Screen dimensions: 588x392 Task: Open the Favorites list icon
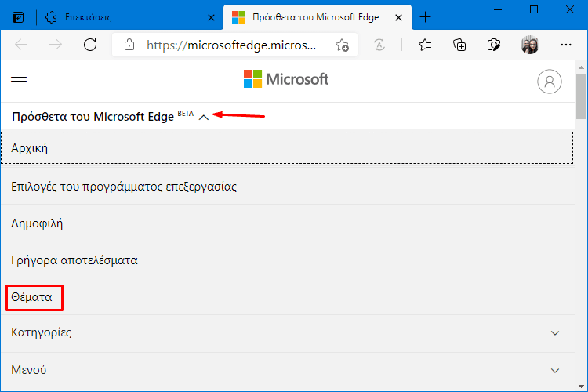click(425, 45)
